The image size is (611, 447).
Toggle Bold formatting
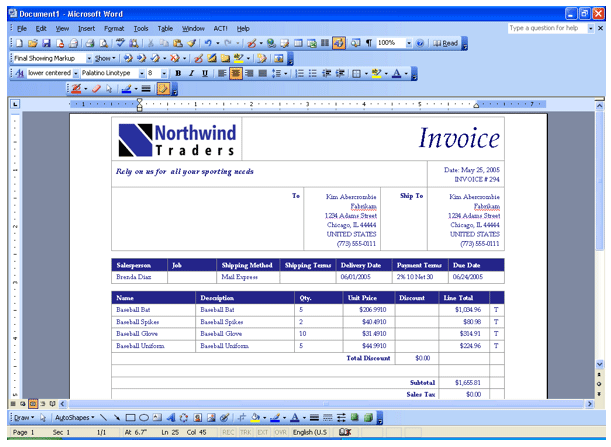coord(178,73)
